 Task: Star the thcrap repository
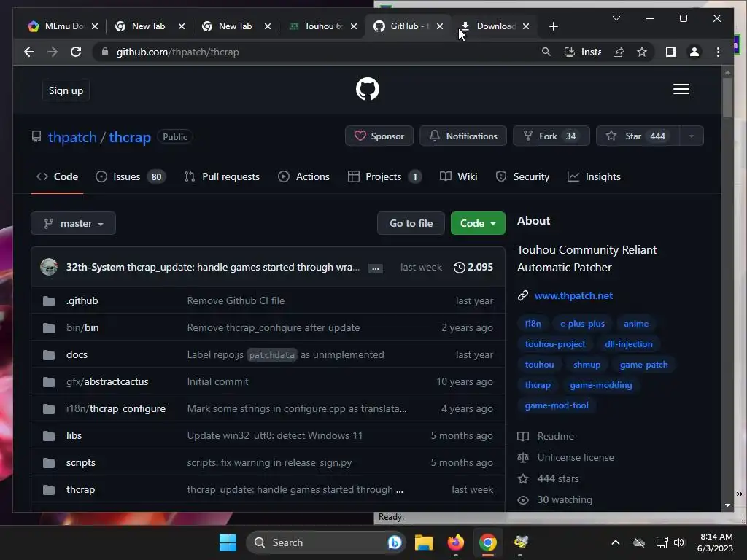(638, 136)
